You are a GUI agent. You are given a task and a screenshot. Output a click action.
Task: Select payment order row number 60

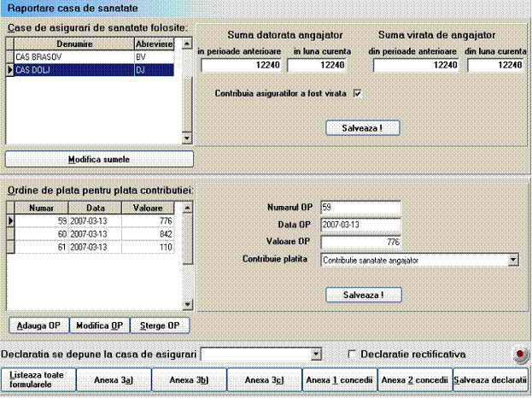click(91, 234)
